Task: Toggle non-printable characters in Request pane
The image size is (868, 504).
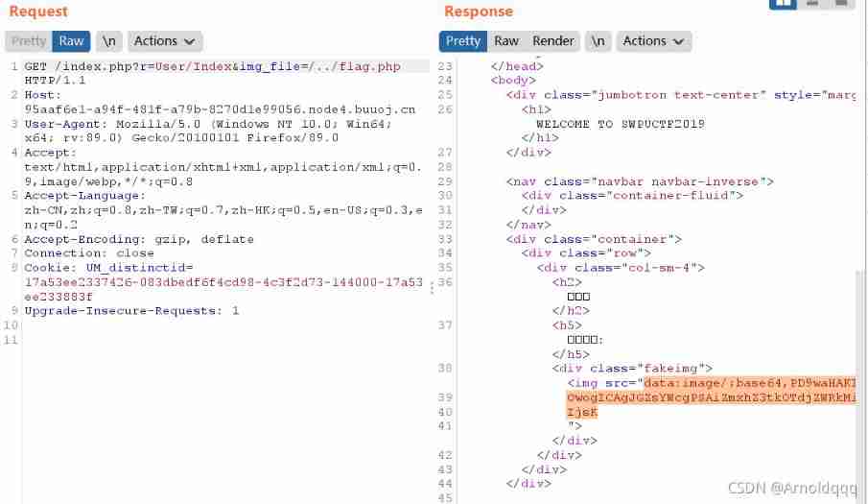Action: [x=109, y=41]
